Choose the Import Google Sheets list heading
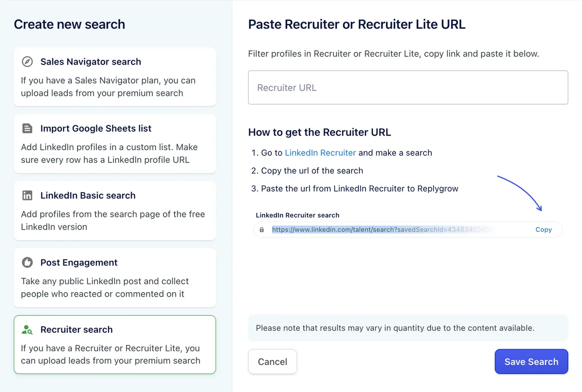Viewport: 582px width, 392px height. pos(96,129)
